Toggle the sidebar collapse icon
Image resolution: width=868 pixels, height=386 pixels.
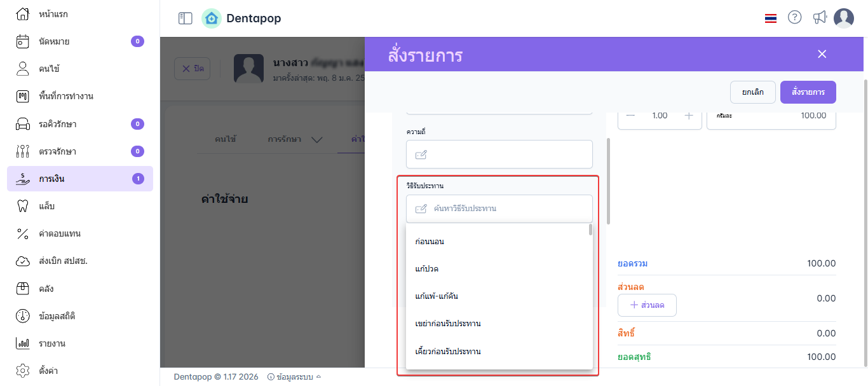coord(186,18)
